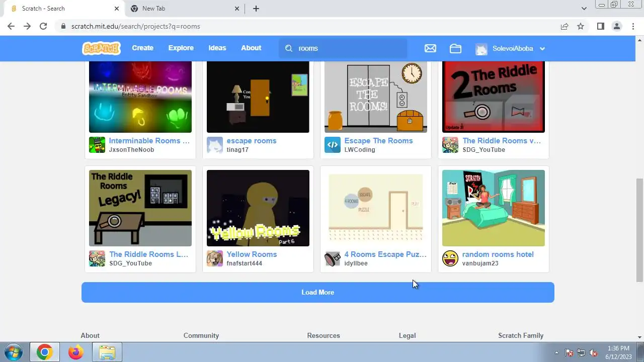Open the Messages envelope icon
Screen dimensions: 644x362
pyautogui.click(x=430, y=48)
